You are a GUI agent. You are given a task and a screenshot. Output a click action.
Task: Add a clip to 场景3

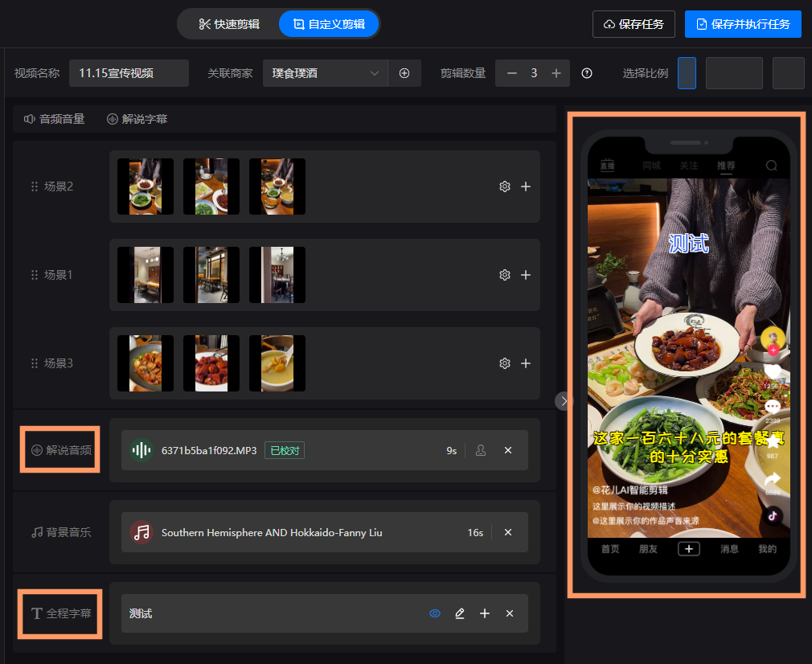526,363
